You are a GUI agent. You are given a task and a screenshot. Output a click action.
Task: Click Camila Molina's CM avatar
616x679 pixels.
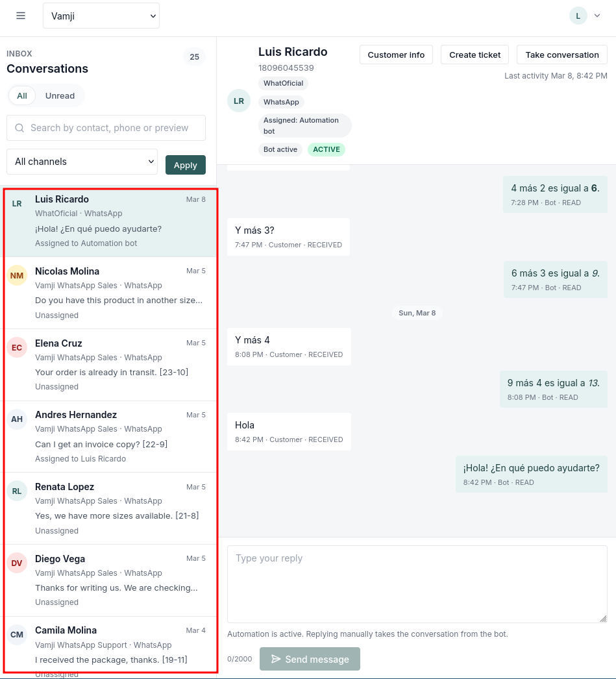[16, 635]
